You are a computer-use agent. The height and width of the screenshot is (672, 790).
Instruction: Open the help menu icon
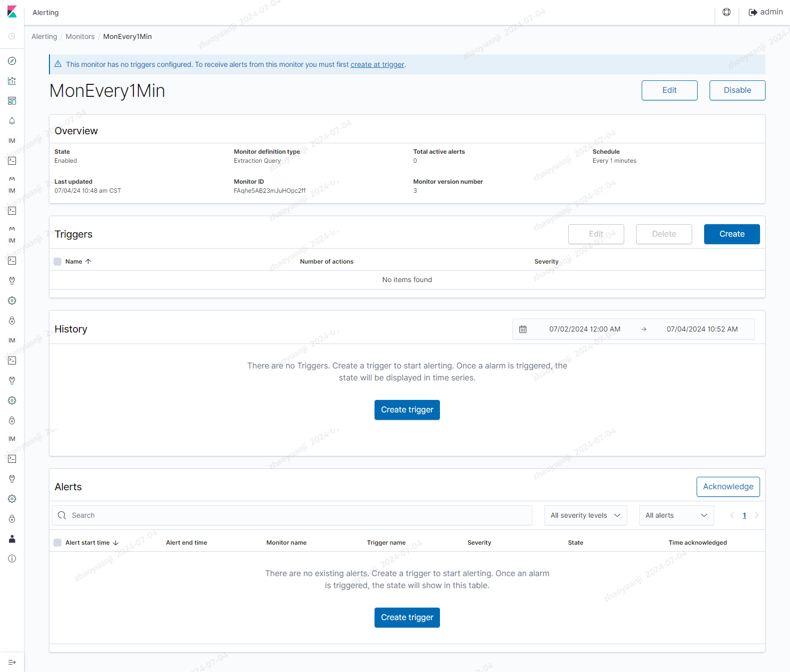(727, 12)
